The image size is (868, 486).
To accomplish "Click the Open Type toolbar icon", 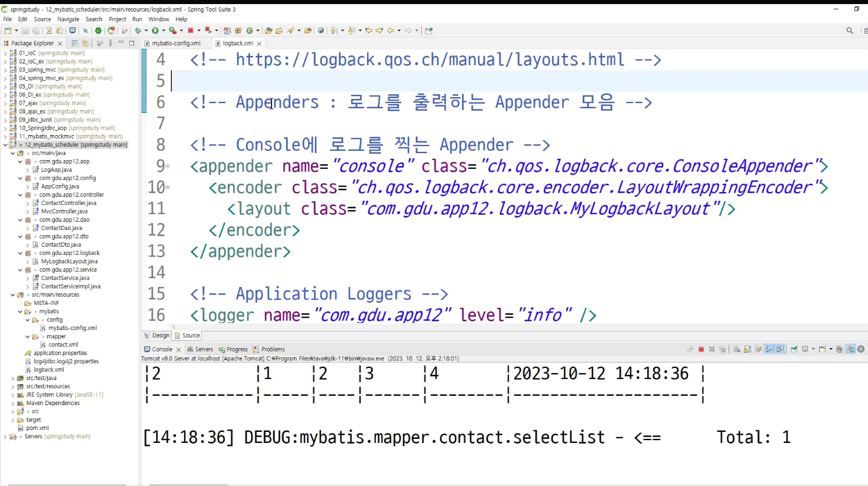I will pyautogui.click(x=268, y=30).
